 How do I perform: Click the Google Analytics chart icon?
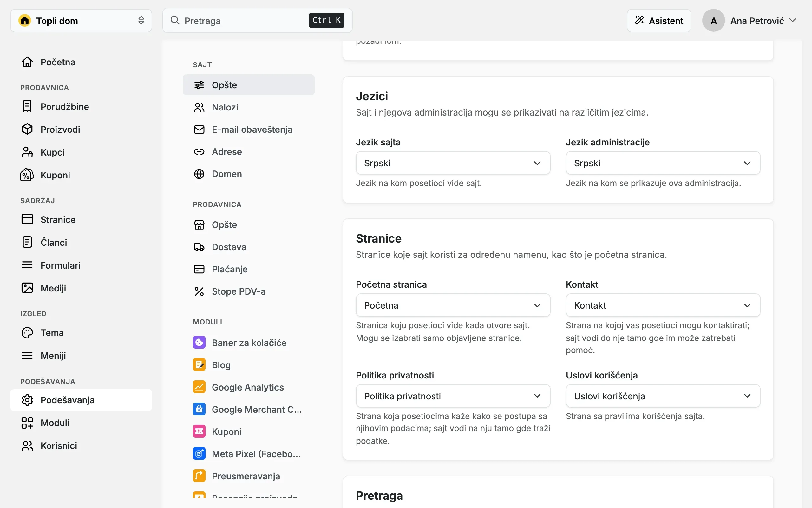click(x=199, y=387)
